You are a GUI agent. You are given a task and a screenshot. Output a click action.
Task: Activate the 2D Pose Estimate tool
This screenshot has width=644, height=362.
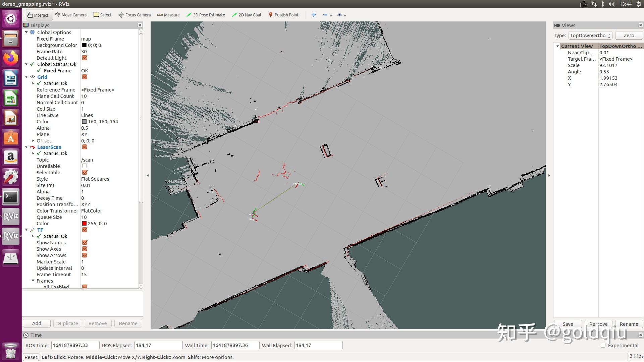206,15
